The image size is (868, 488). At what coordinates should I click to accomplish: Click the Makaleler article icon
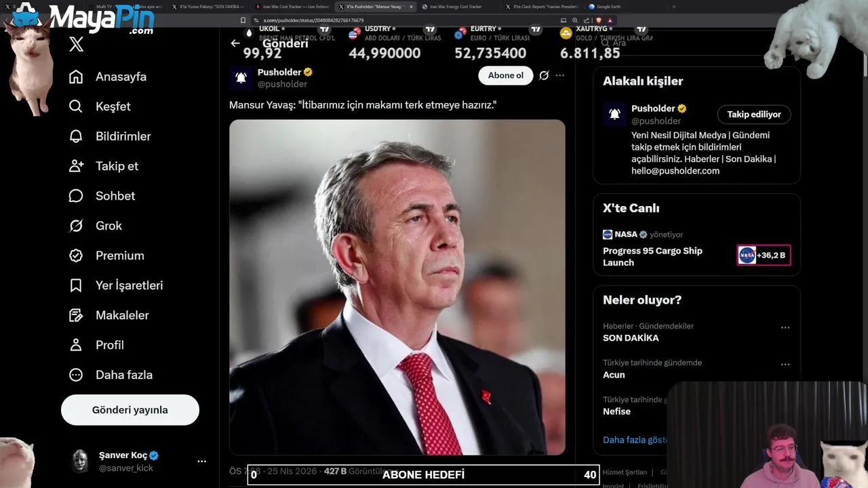coord(76,315)
